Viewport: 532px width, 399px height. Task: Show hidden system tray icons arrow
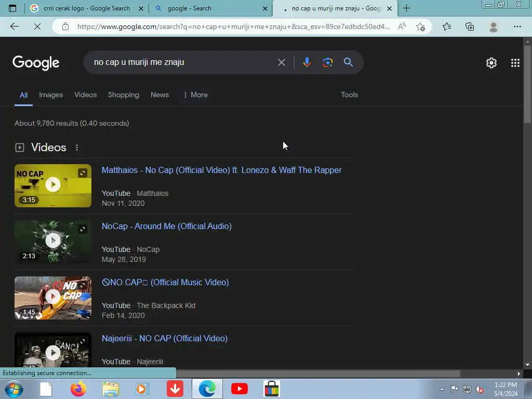[442, 389]
